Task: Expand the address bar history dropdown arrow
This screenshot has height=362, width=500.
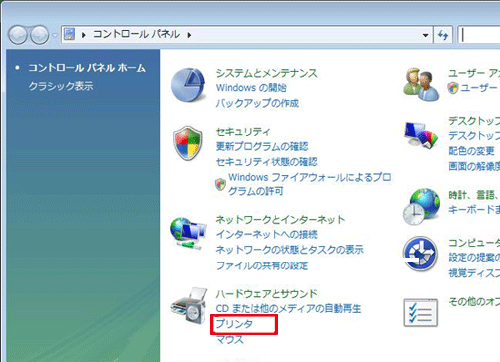Action: pos(425,35)
